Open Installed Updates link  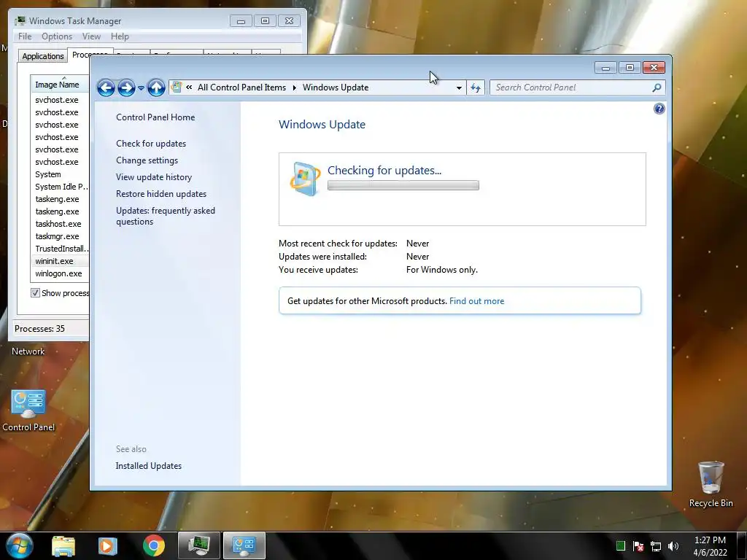pos(148,466)
